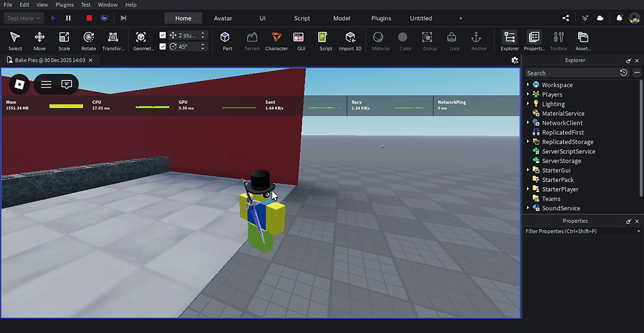Open Explorer more options button
The image size is (644, 333).
coord(636,73)
